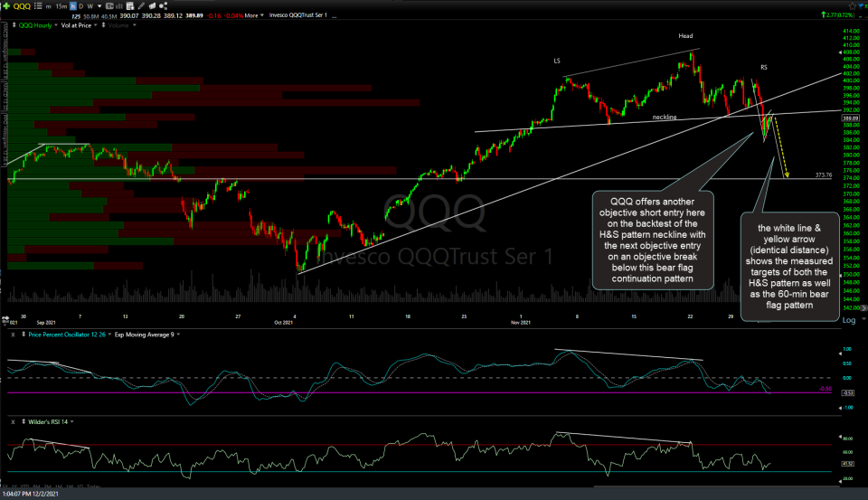Click the move handle beside QQQ Hourly
868x500 pixels.
pos(14,25)
